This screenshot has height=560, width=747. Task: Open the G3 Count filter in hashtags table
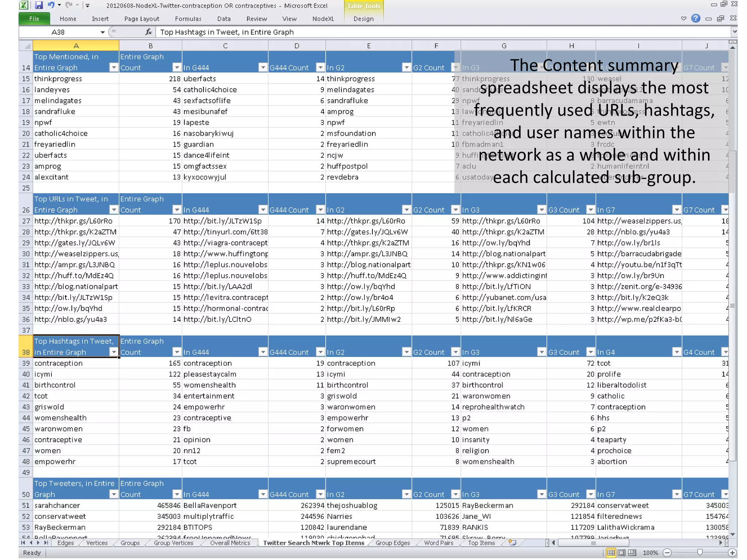(x=591, y=352)
